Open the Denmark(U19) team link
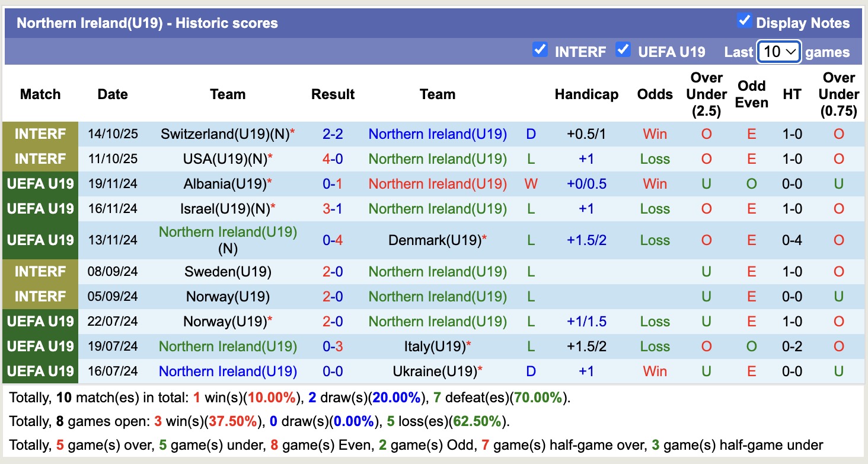The width and height of the screenshot is (868, 464). pos(434,240)
